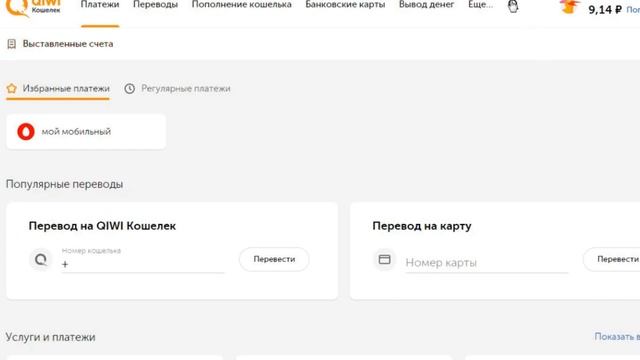Click the star icon of Избранные платежи
The image size is (640, 360).
click(11, 88)
